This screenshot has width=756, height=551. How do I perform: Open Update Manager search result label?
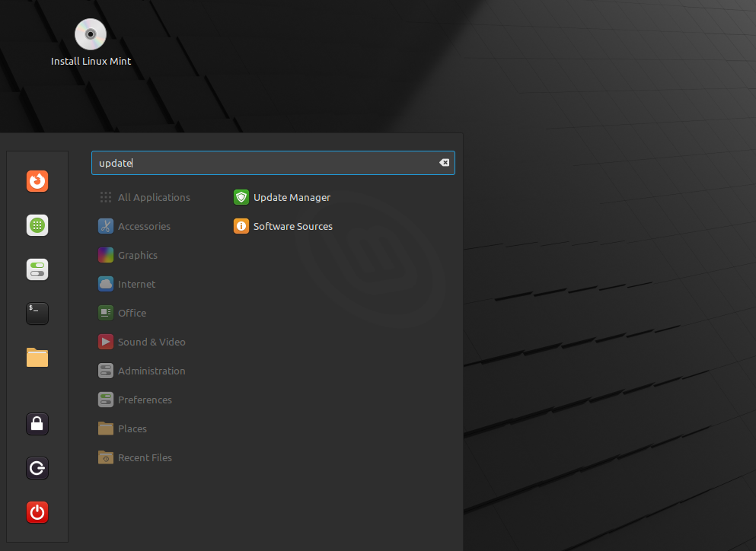(x=292, y=198)
